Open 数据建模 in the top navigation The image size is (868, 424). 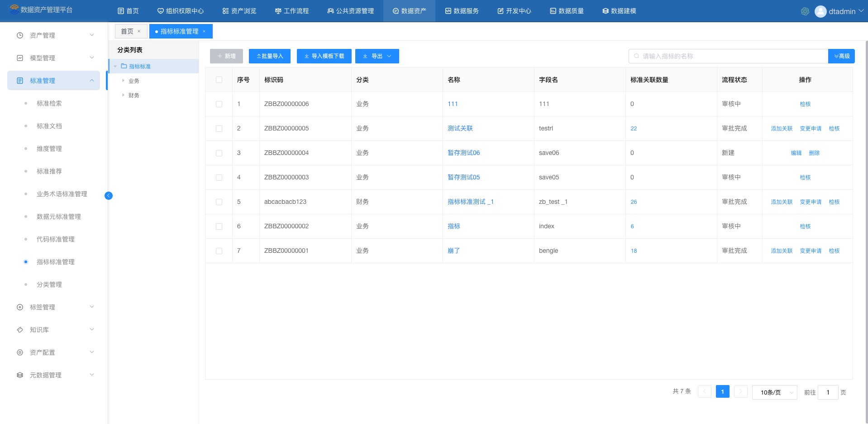620,11
